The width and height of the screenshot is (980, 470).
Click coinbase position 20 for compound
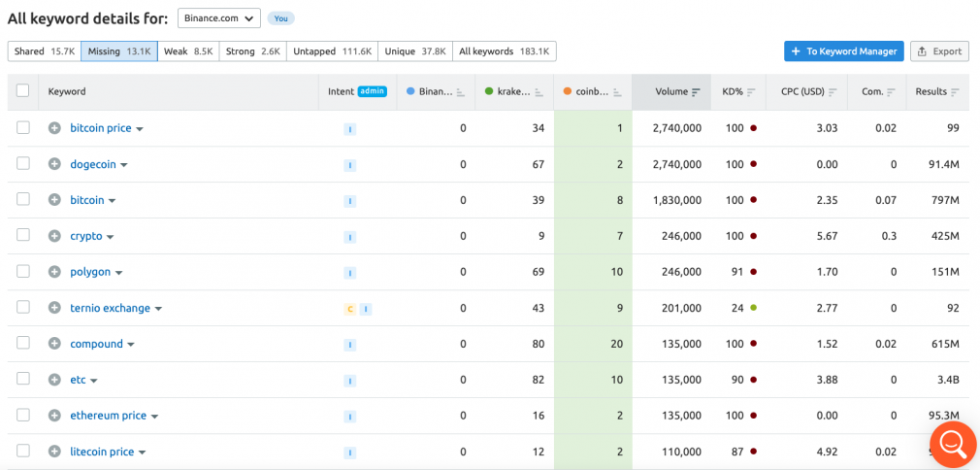(618, 344)
